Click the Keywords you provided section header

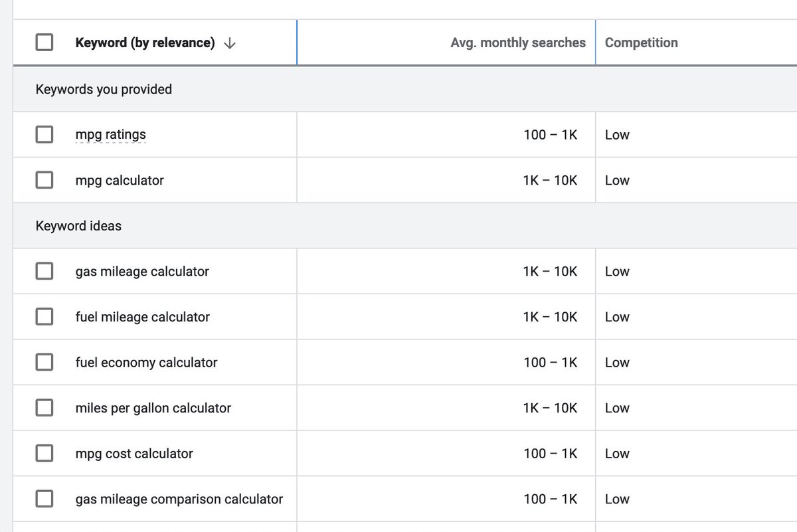[104, 89]
